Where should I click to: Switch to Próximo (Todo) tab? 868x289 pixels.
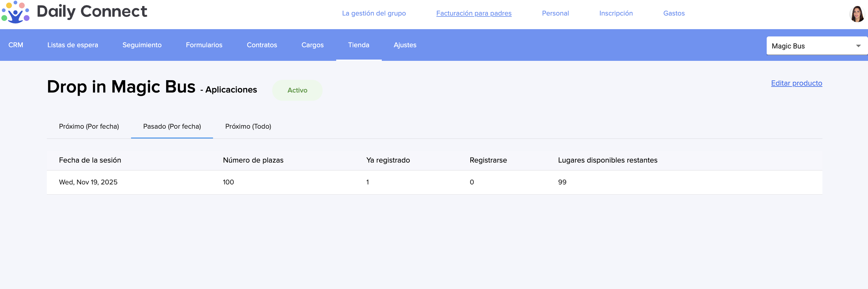click(x=248, y=126)
